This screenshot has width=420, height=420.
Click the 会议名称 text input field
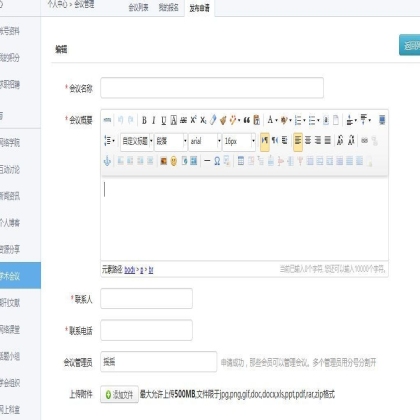[x=212, y=88]
